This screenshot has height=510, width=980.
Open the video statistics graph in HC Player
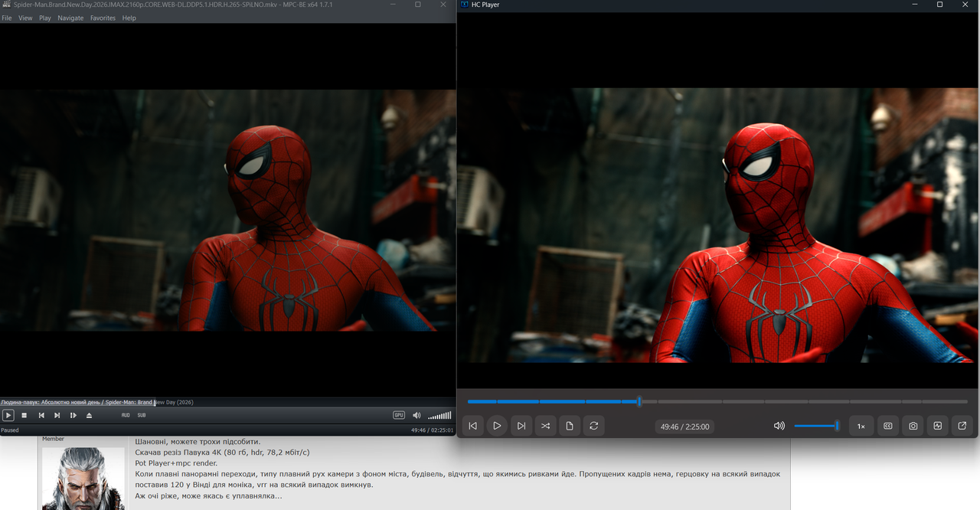[938, 426]
